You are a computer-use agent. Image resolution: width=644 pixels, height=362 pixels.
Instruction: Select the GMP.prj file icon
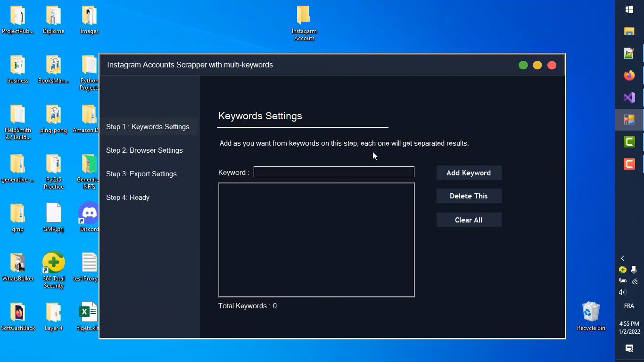pos(53,218)
